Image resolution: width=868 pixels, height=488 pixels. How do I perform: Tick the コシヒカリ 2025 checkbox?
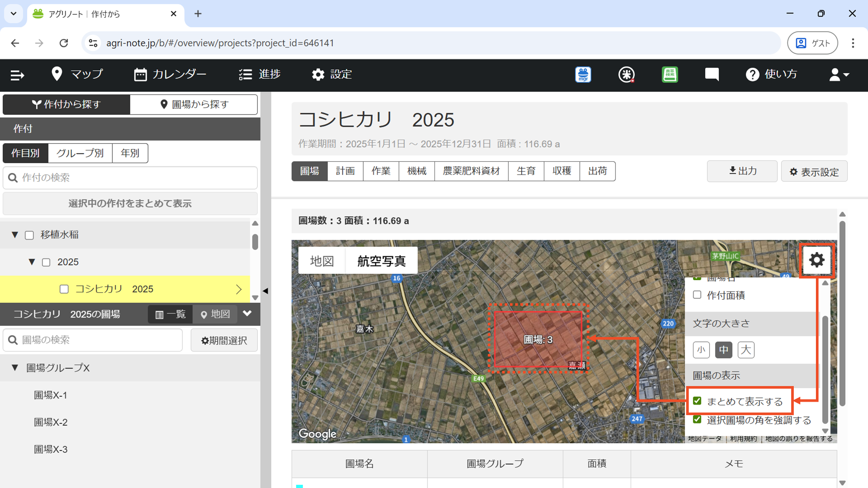64,289
